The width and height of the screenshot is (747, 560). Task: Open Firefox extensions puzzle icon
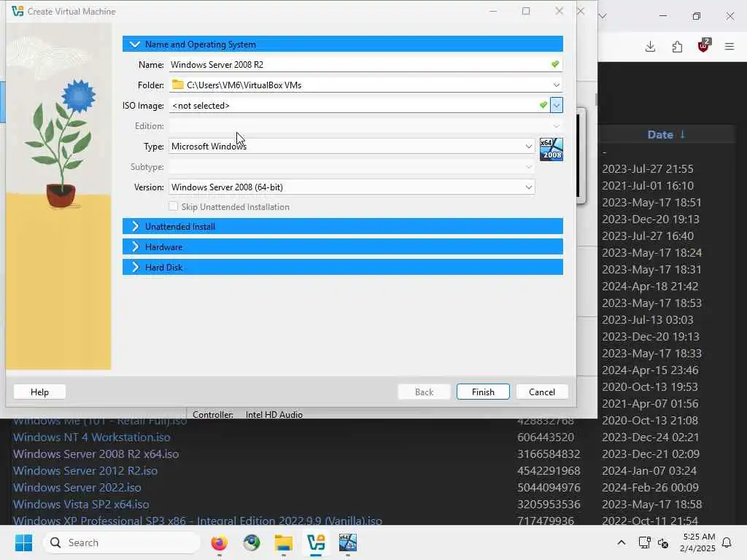[x=677, y=46]
